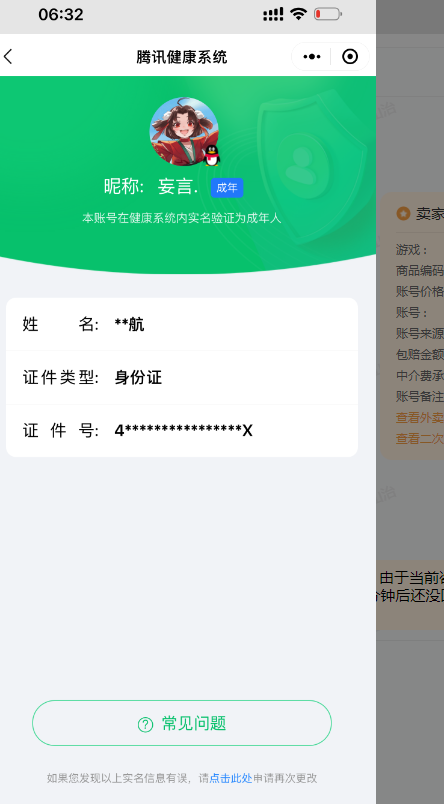The width and height of the screenshot is (444, 804).
Task: Click the 账号来源 row in background window
Action: (419, 333)
